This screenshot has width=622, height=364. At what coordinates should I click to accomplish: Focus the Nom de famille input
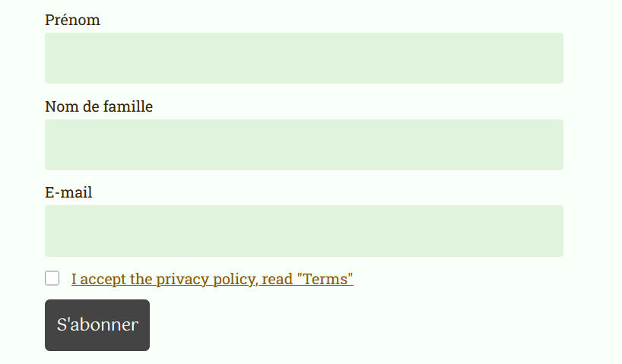click(303, 144)
